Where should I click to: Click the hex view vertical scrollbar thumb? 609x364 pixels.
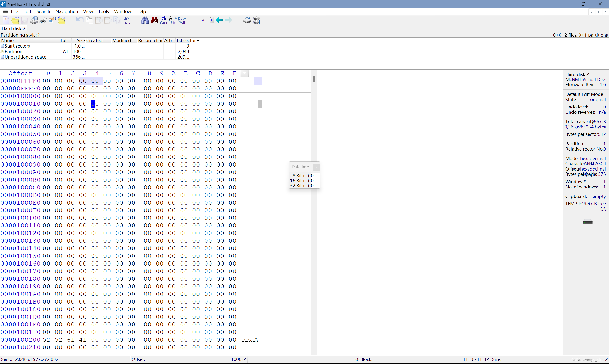[314, 79]
